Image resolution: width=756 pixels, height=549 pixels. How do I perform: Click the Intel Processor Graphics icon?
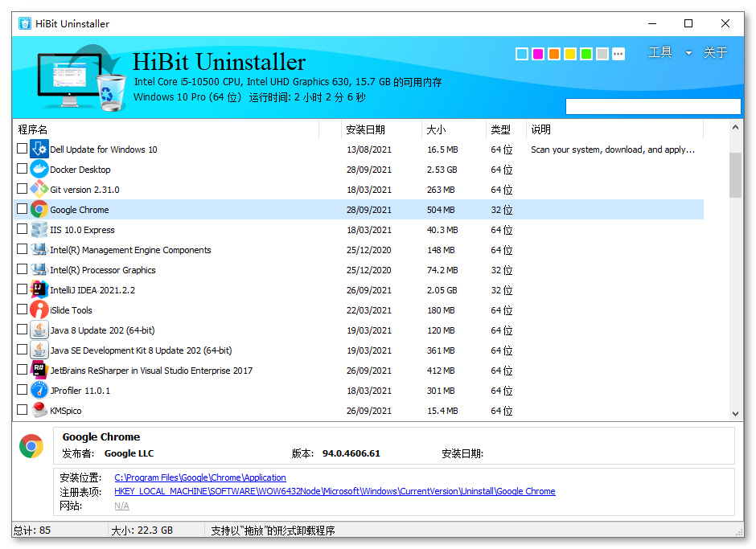[39, 269]
